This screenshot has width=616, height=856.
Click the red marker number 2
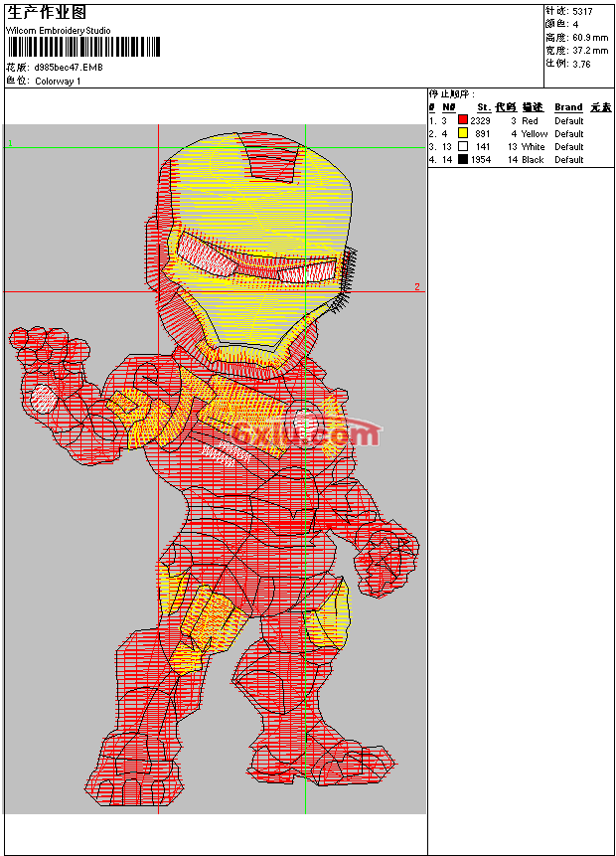point(416,287)
